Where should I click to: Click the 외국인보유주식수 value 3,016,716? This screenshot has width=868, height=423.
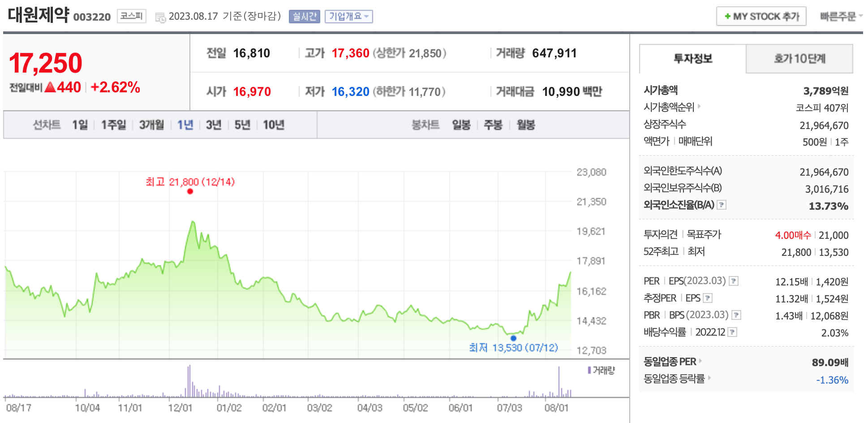pyautogui.click(x=827, y=189)
